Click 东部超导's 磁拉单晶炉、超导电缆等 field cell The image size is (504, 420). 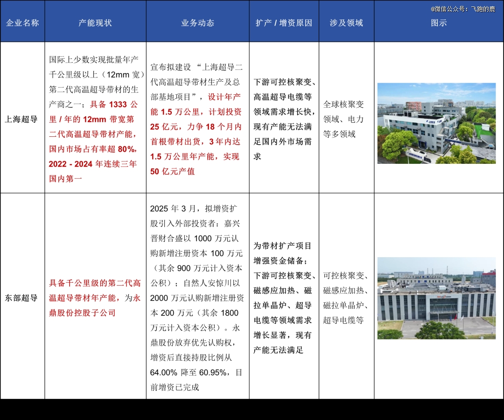point(346,313)
